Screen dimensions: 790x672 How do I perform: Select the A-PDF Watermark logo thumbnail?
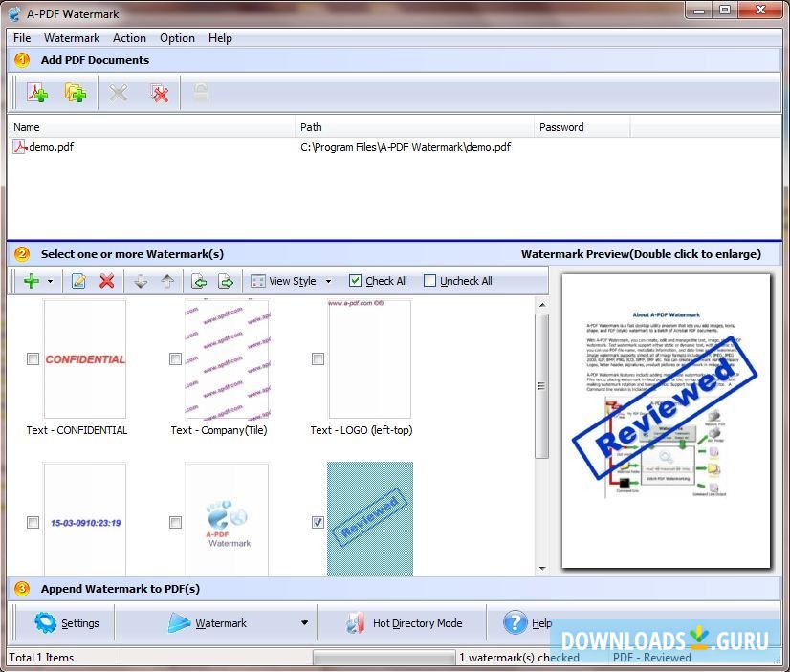(228, 519)
